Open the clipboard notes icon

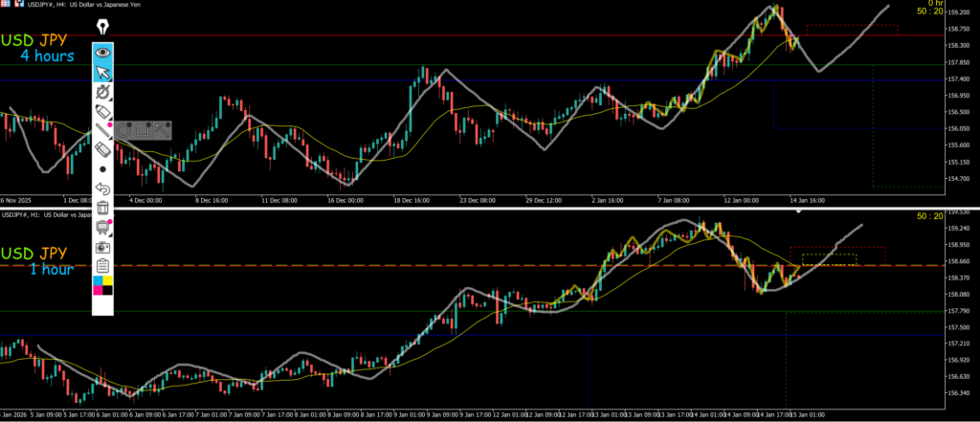pos(103,266)
